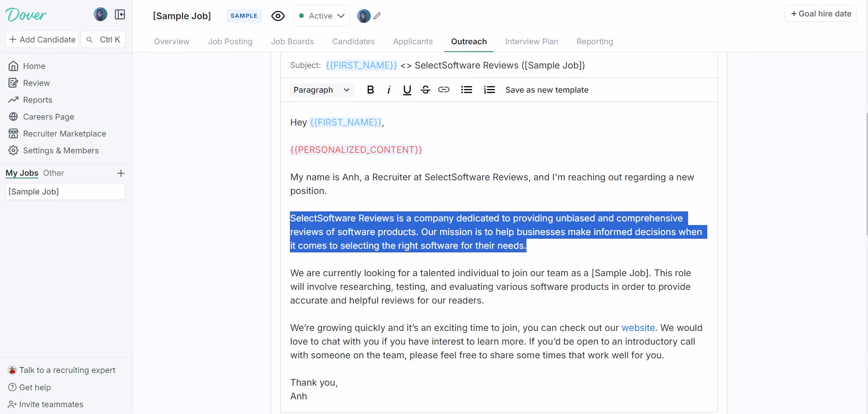Click the {{FIRST_NAME}} variable in greeting
The width and height of the screenshot is (868, 414).
[x=346, y=122]
